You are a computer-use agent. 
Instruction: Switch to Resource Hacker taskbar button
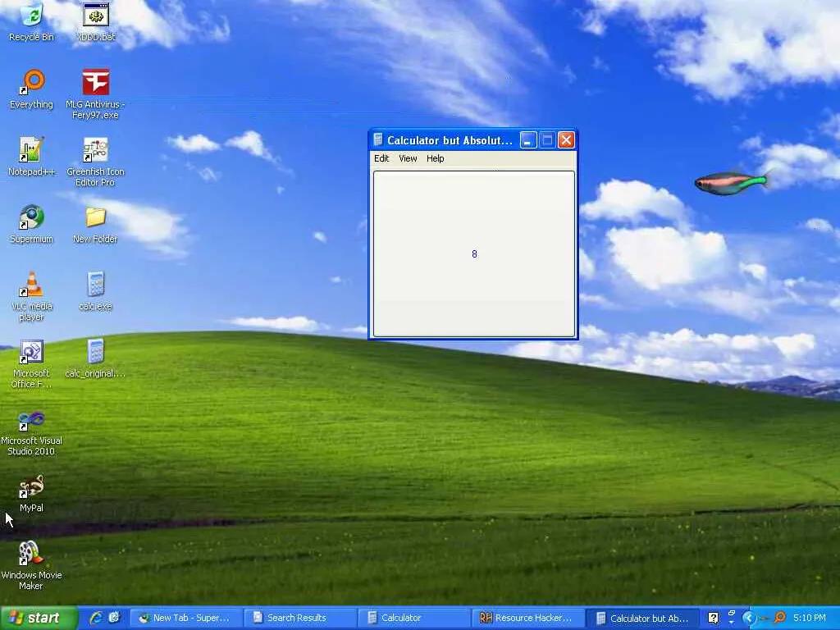click(527, 618)
